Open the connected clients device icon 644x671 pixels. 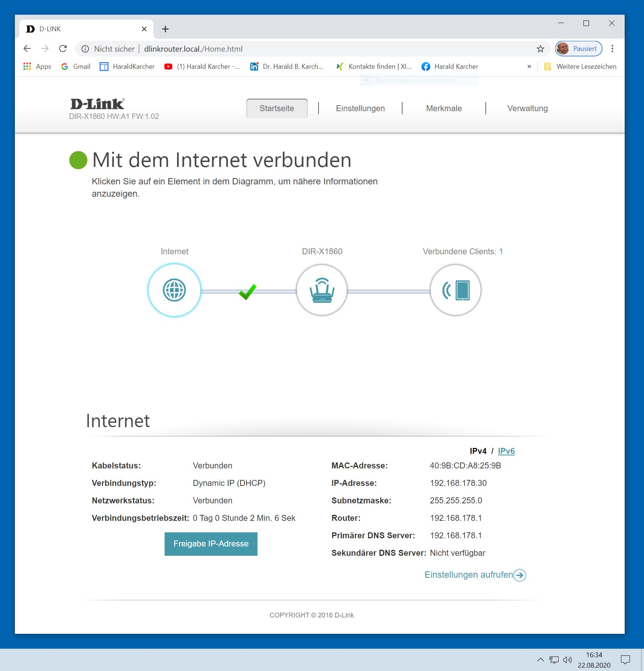coord(456,290)
